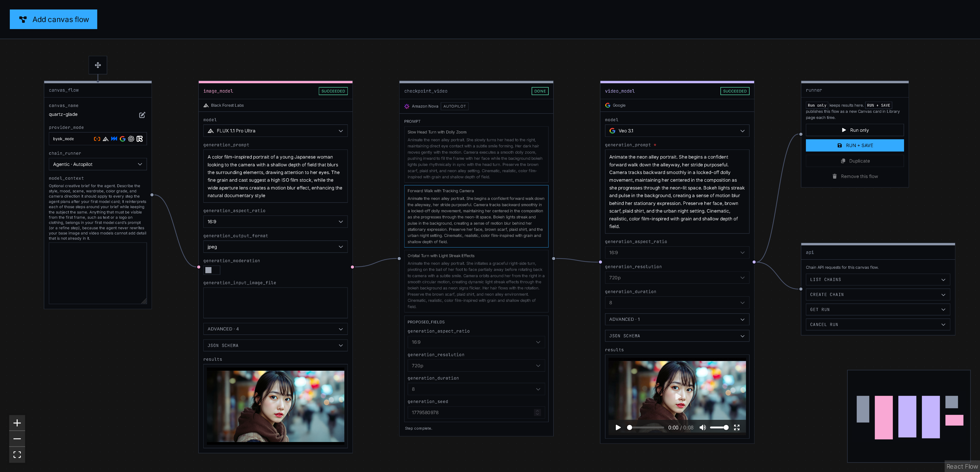The width and height of the screenshot is (980, 472).
Task: Expand the ADVANCED · 1 section
Action: click(677, 319)
